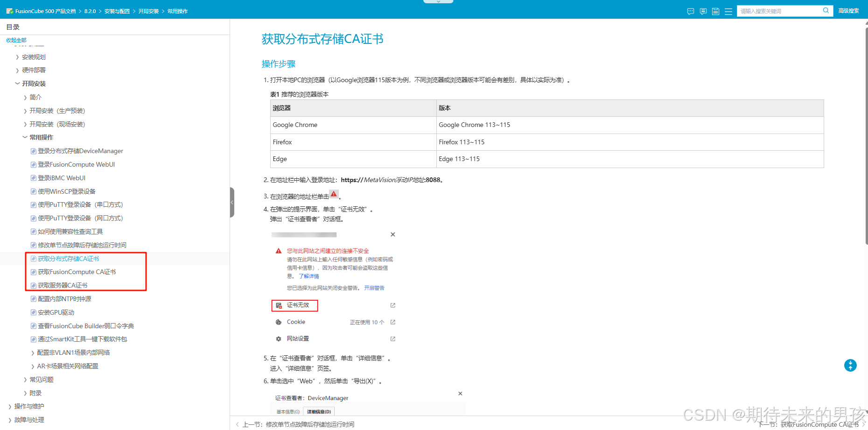The image size is (868, 430).
Task: Open 安装GPU驱动 topic
Action: (56, 312)
